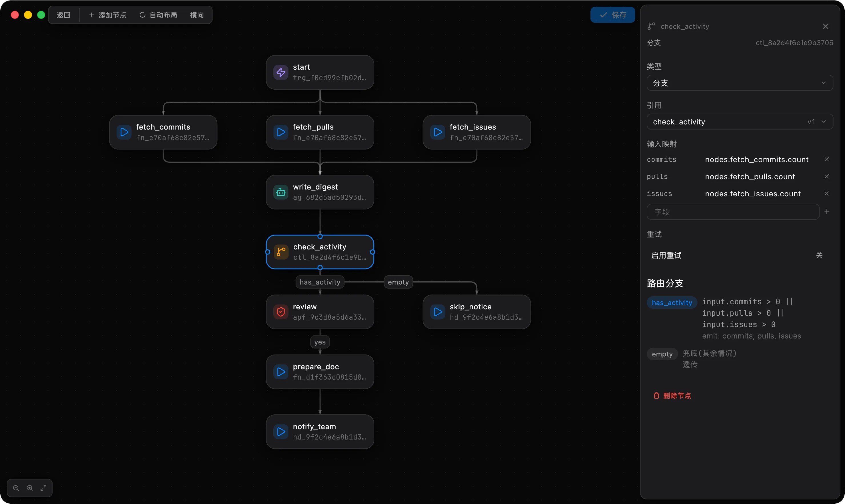Click the has_activity condition expression text
Image resolution: width=845 pixels, height=504 pixels.
point(748,313)
